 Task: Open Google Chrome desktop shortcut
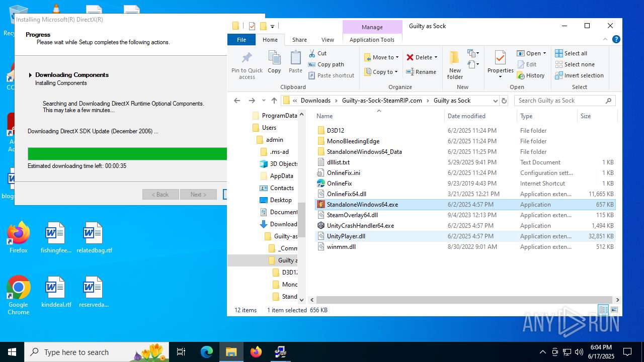point(19,296)
